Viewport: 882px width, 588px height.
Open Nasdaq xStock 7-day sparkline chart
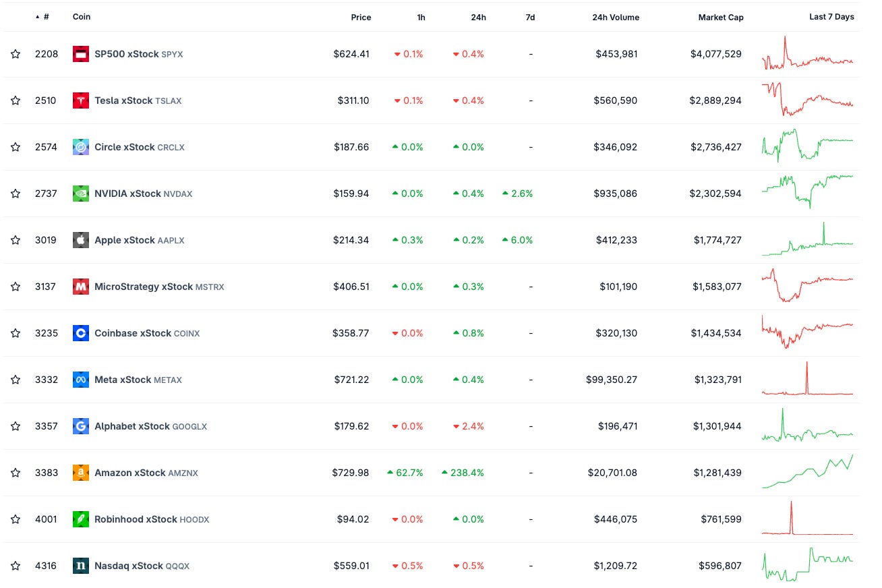point(808,565)
